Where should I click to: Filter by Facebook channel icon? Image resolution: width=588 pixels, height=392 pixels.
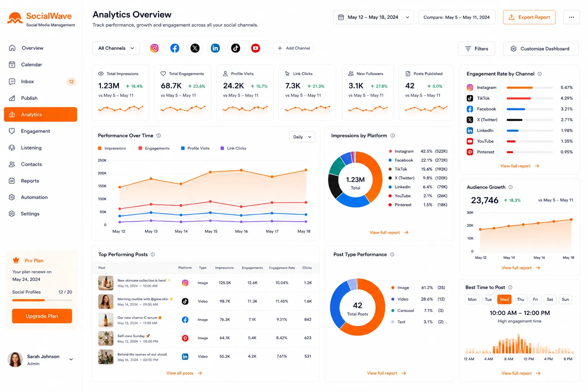click(x=175, y=48)
